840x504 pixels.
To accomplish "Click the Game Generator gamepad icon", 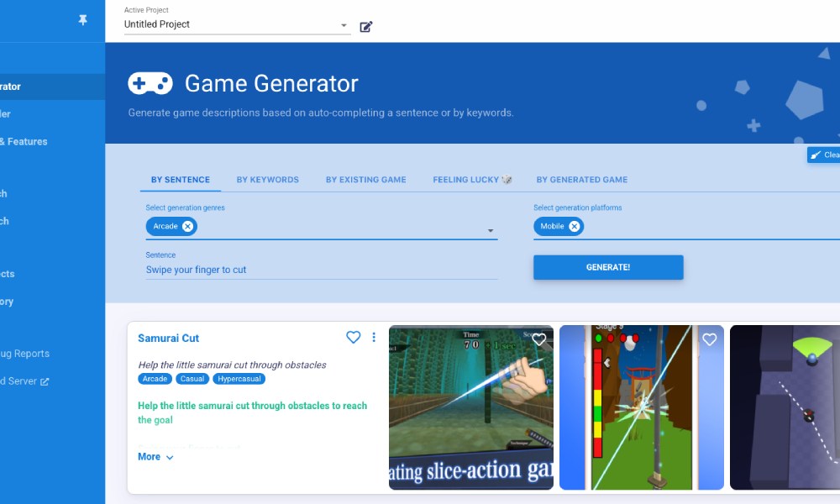I will pyautogui.click(x=150, y=83).
